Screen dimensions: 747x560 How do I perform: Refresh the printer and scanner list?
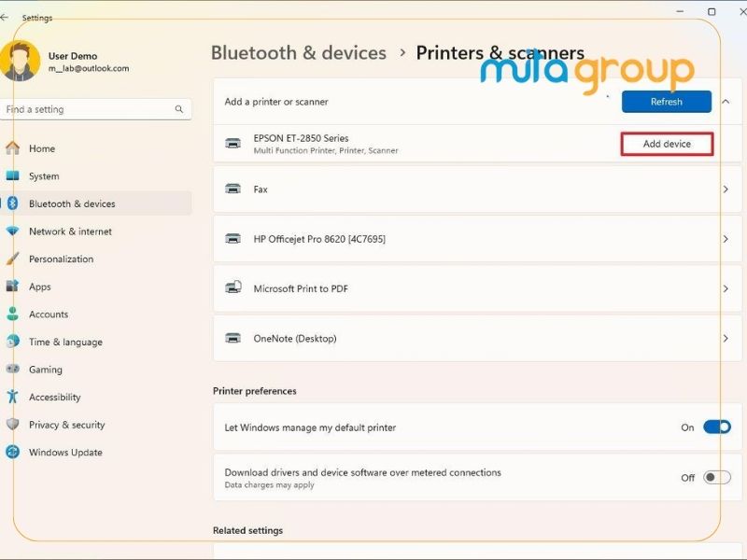[x=667, y=102]
